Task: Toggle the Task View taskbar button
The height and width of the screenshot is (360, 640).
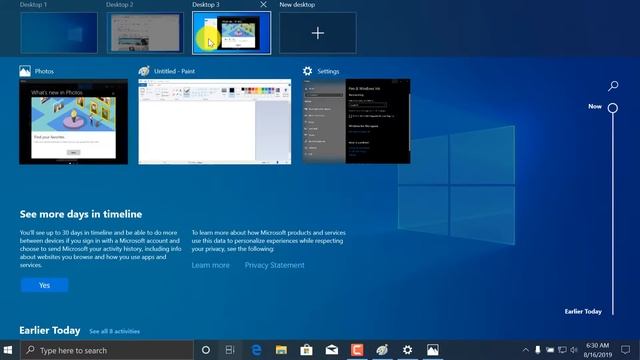Action: pos(230,350)
